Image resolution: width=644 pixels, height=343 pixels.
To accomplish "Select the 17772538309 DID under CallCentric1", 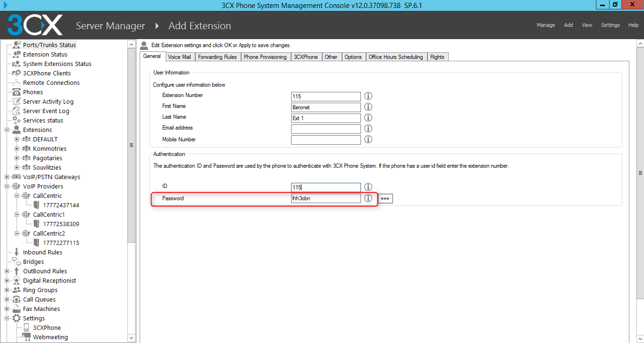I will click(61, 224).
